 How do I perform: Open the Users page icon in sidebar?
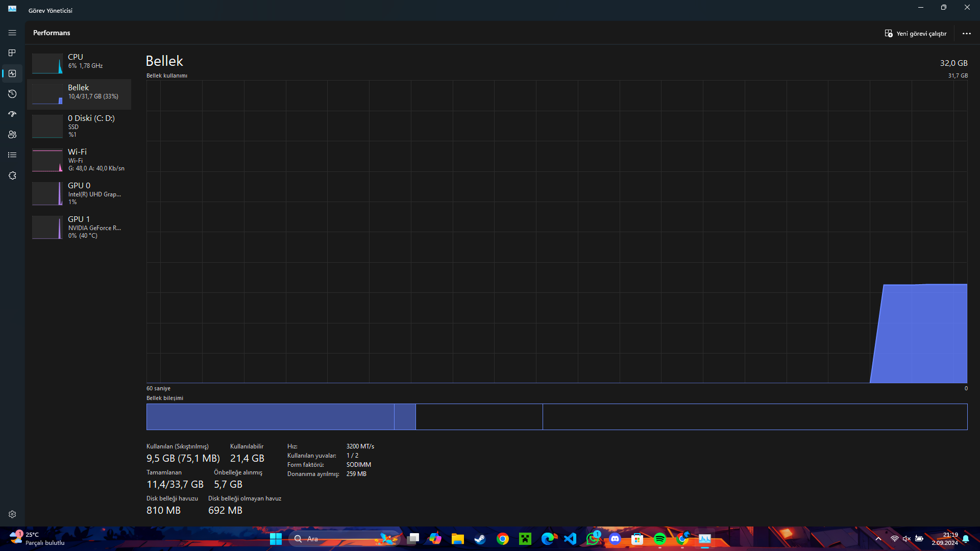point(12,135)
